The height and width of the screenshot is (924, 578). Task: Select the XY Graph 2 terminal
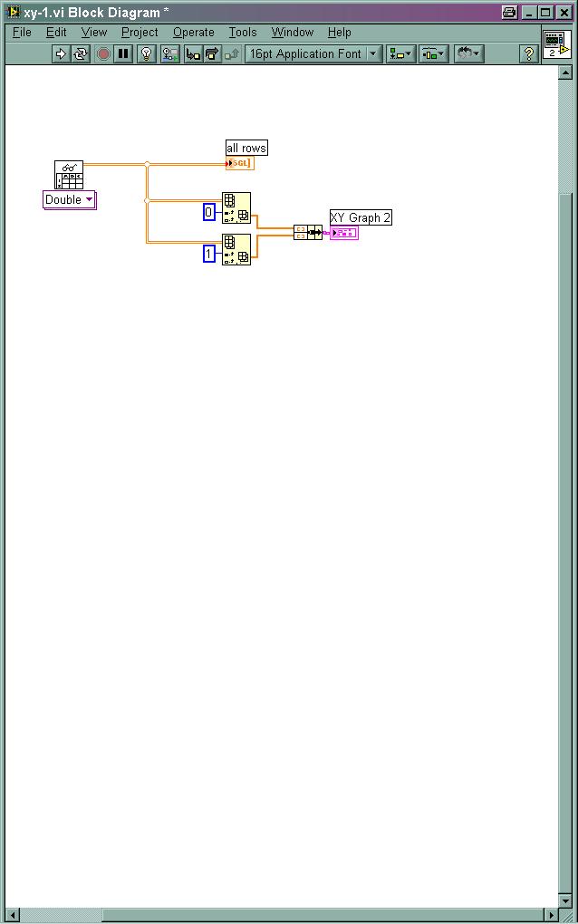point(344,233)
